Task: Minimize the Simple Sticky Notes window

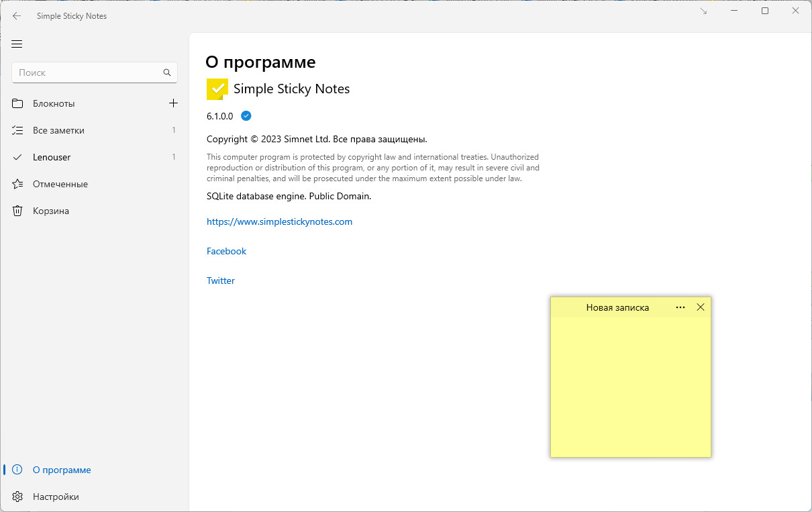Action: point(735,11)
